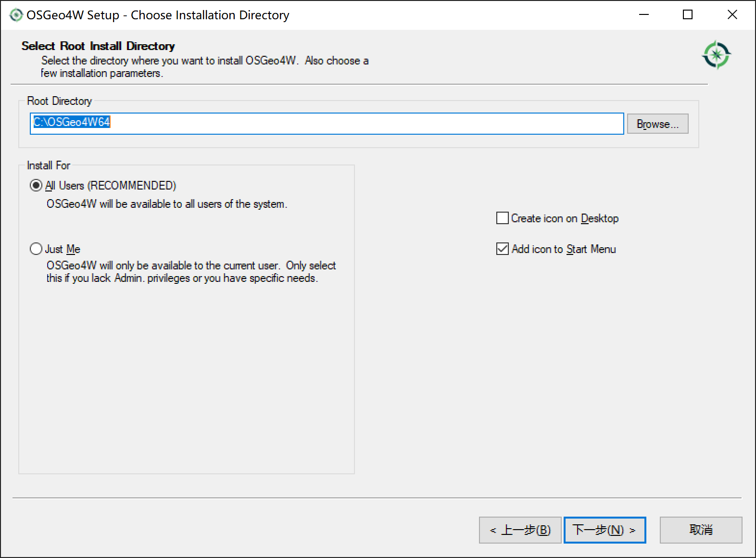756x558 pixels.
Task: Click the Just Me description about Admin privileges
Action: (190, 272)
